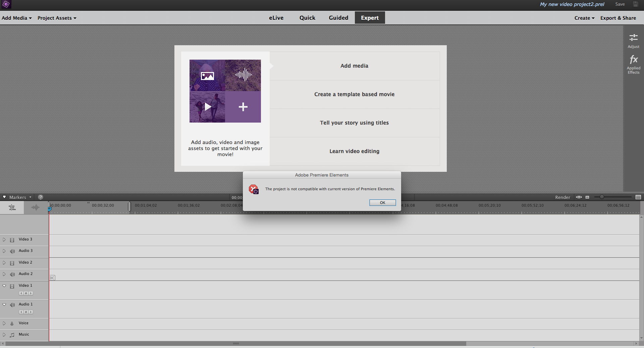
Task: Choose Create a template based movie
Action: pos(355,94)
